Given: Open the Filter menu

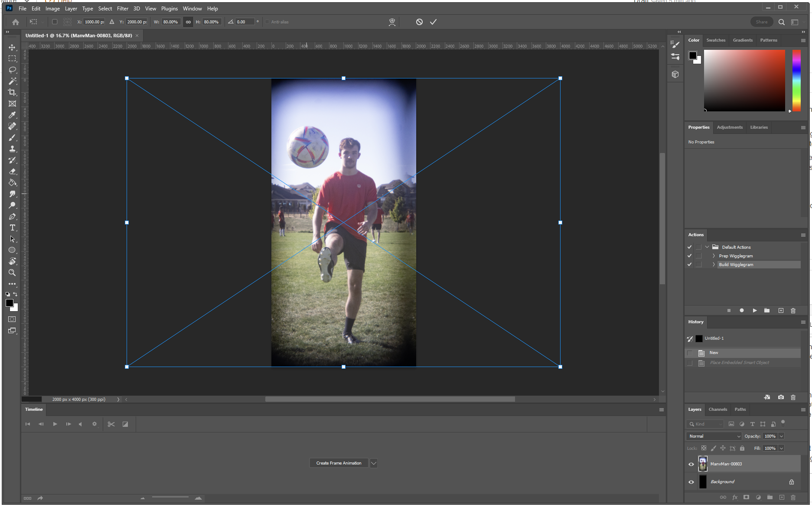Looking at the screenshot, I should click(123, 8).
